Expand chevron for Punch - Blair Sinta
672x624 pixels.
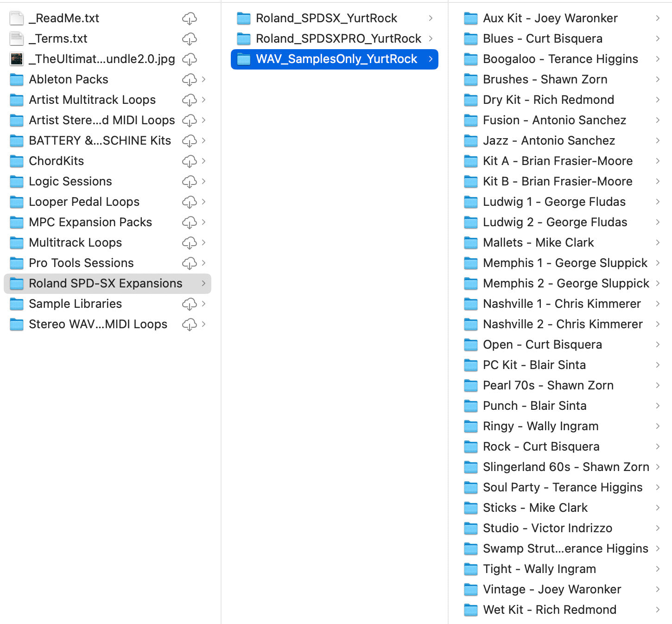coord(658,406)
